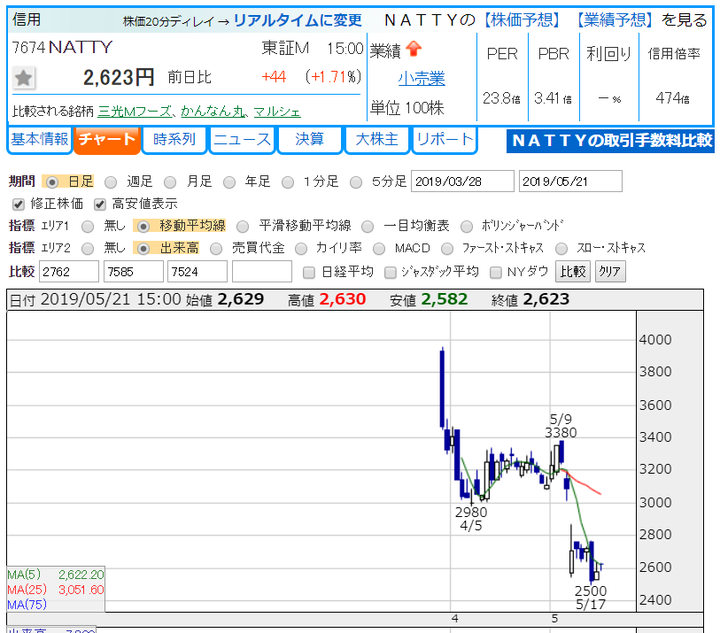Open the 業績予想 link

(x=614, y=20)
